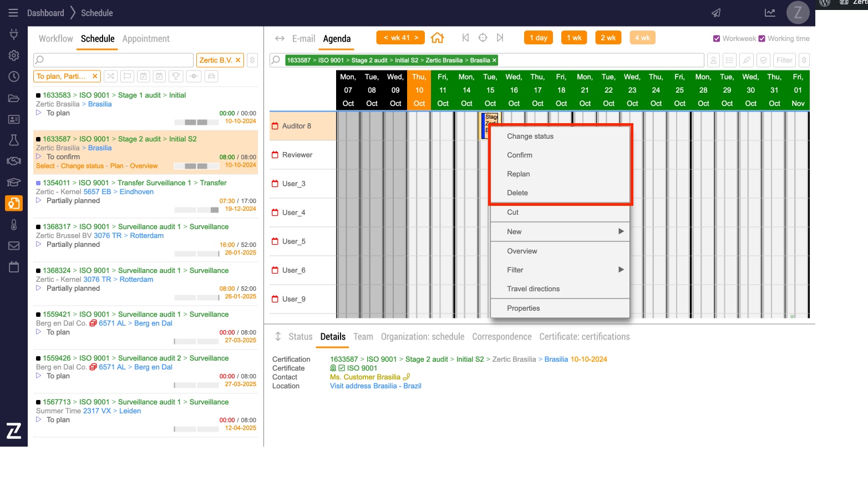Open the Visit address Brasilia - Brazil link
Image resolution: width=868 pixels, height=491 pixels.
375,386
